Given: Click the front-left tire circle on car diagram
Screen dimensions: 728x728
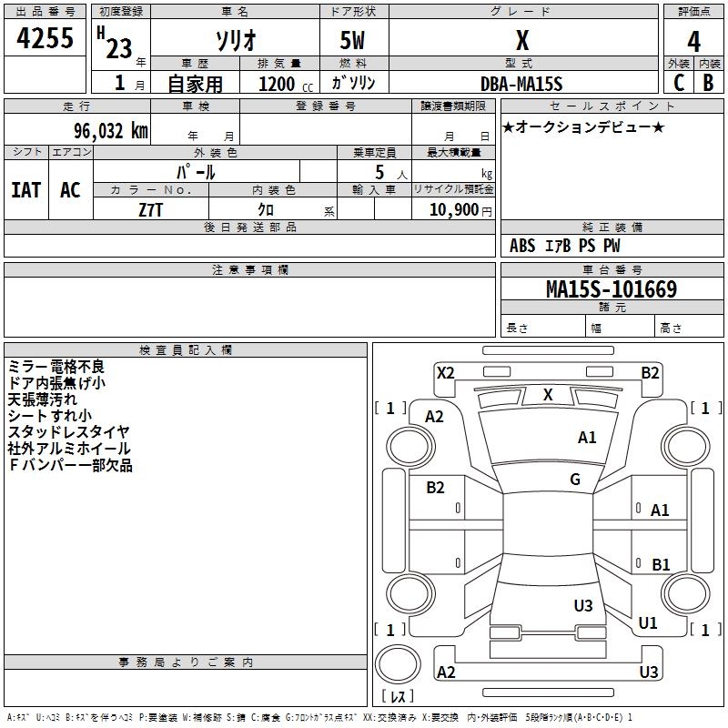Looking at the screenshot, I should point(410,447).
